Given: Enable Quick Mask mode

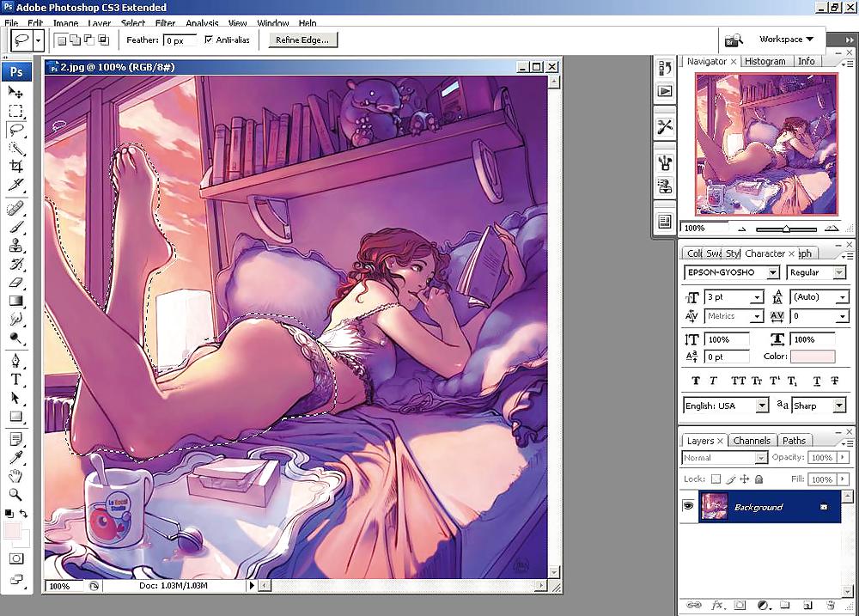Looking at the screenshot, I should point(16,558).
